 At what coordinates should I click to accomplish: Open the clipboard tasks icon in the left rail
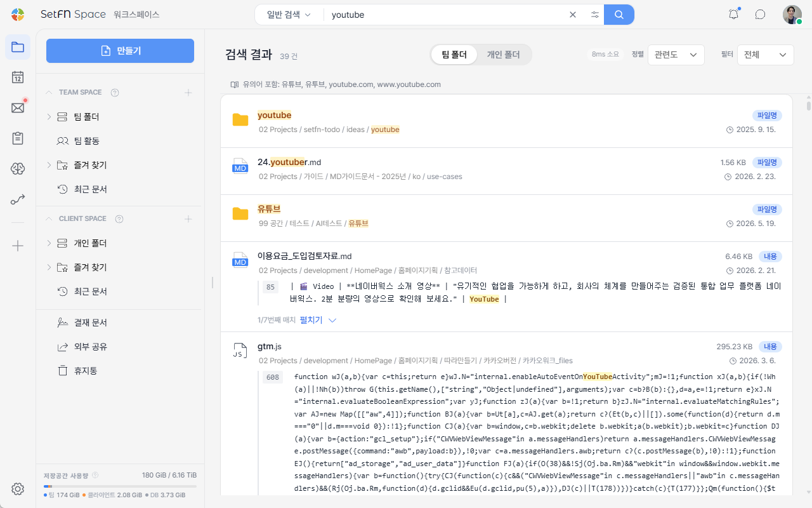coord(18,138)
